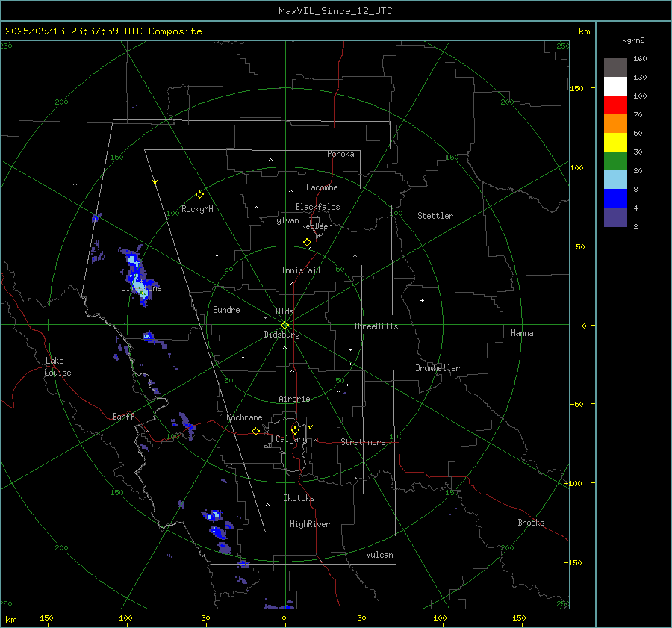Choose the green 20-30 legend swatch
Screen dimensions: 672x628
(x=615, y=161)
